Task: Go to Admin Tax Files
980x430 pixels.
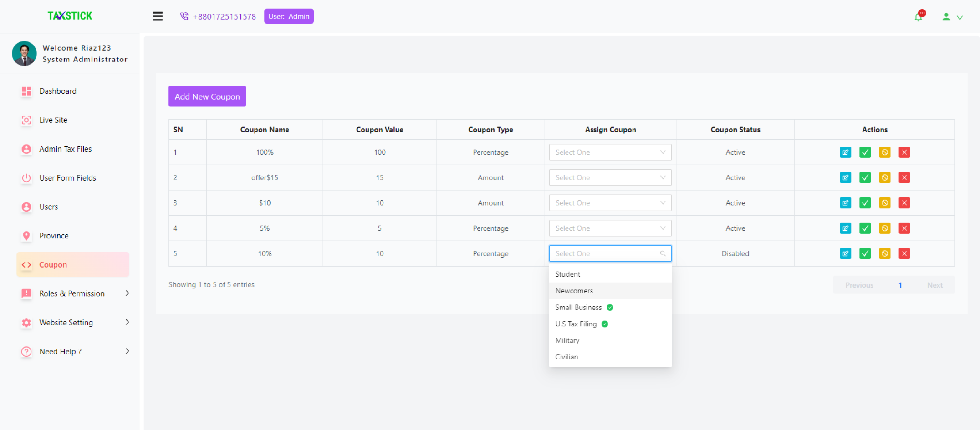Action: pos(65,149)
